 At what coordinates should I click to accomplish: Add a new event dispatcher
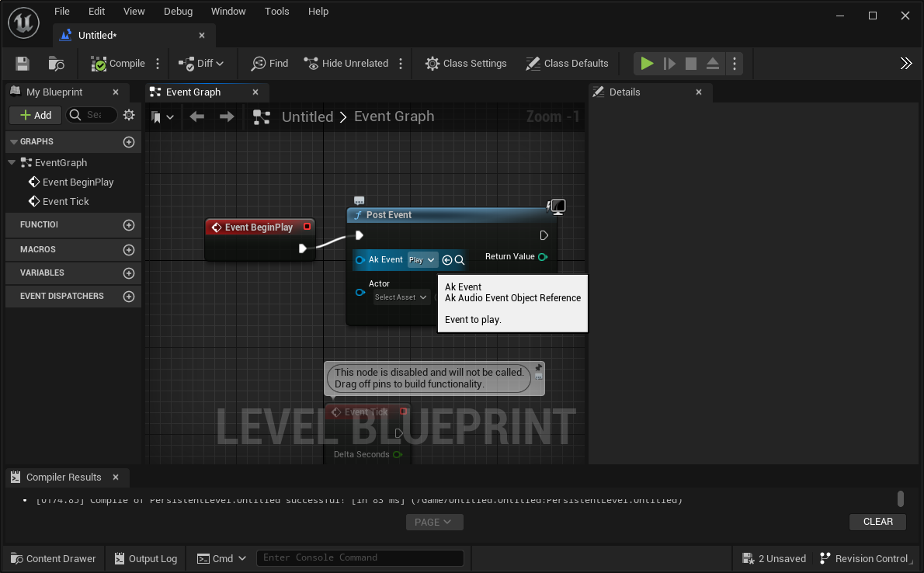129,297
